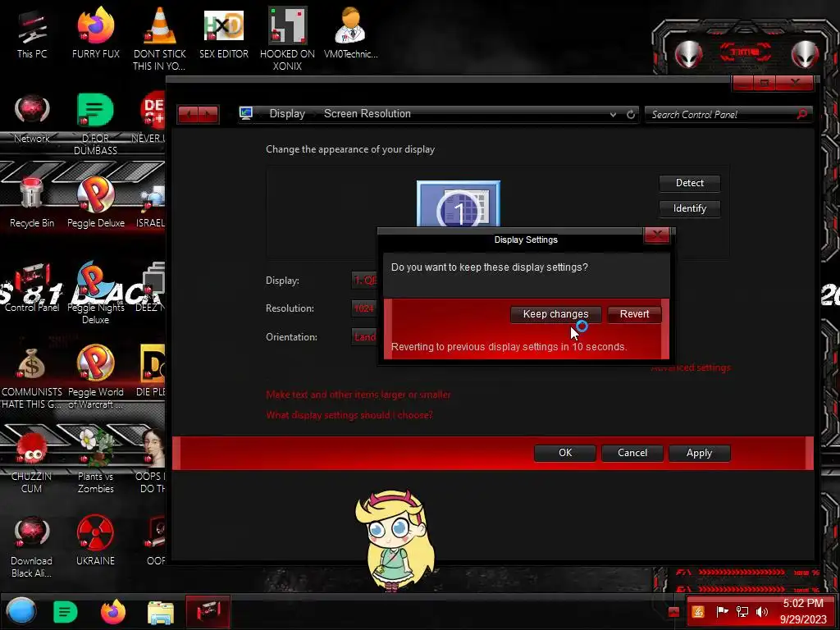The image size is (840, 630).
Task: Open the Orientation dropdown
Action: tap(364, 337)
